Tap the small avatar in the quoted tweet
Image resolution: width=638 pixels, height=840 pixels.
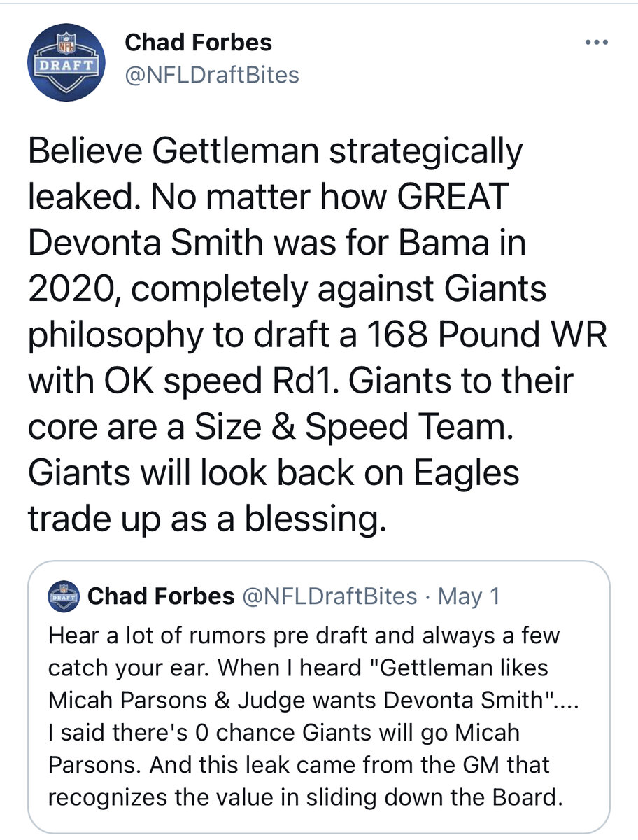(65, 596)
